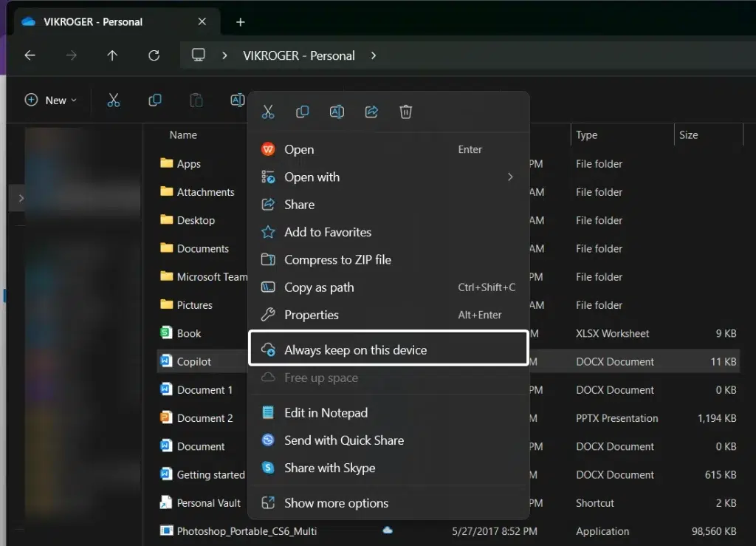Choose Open from context menu
Image resolution: width=756 pixels, height=546 pixels.
(x=388, y=149)
